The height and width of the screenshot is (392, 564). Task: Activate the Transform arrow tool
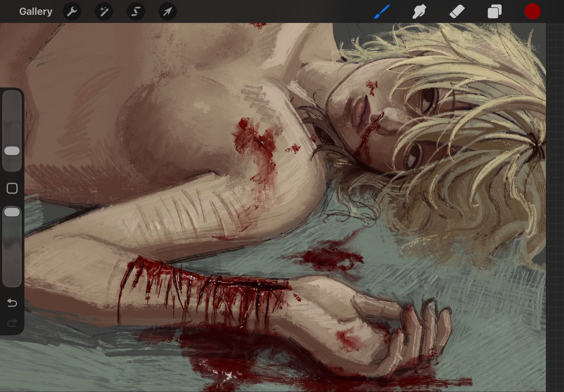pyautogui.click(x=167, y=11)
